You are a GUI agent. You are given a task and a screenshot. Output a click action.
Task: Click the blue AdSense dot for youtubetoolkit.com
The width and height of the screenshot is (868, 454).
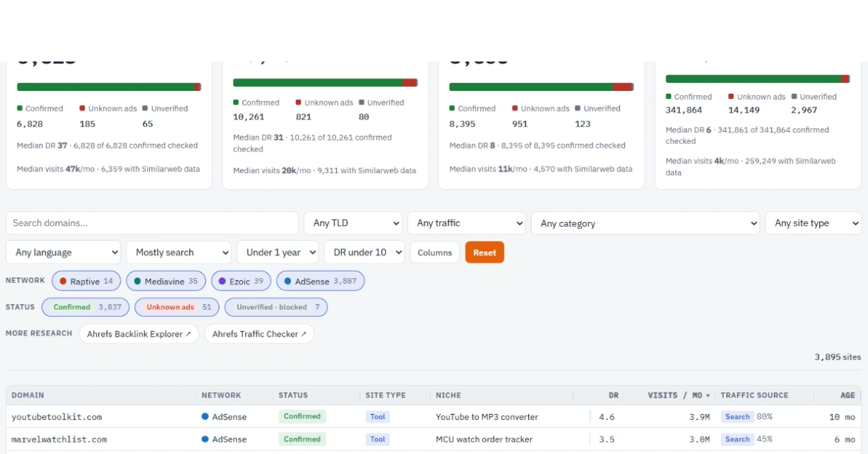coord(205,417)
